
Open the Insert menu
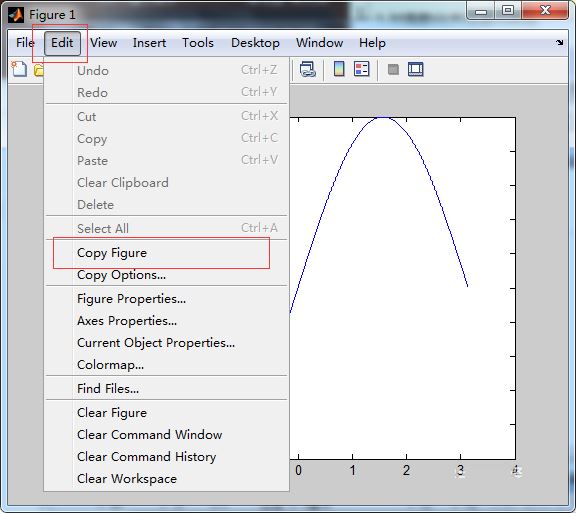click(x=149, y=43)
